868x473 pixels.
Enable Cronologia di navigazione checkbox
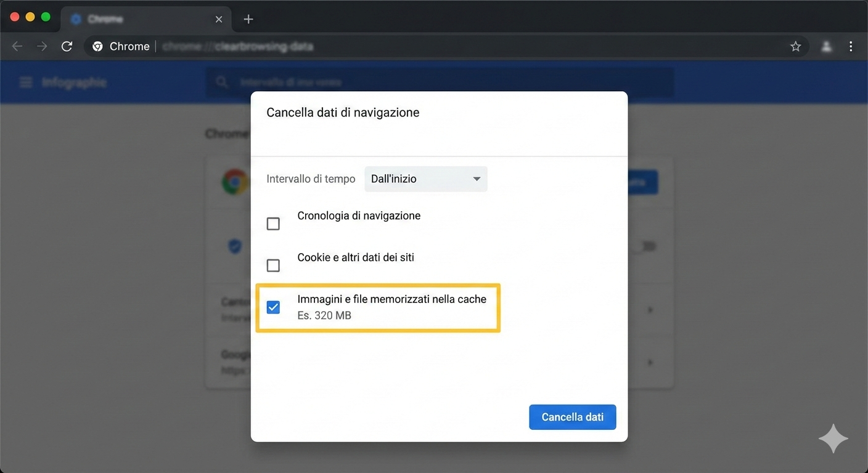[x=273, y=224]
